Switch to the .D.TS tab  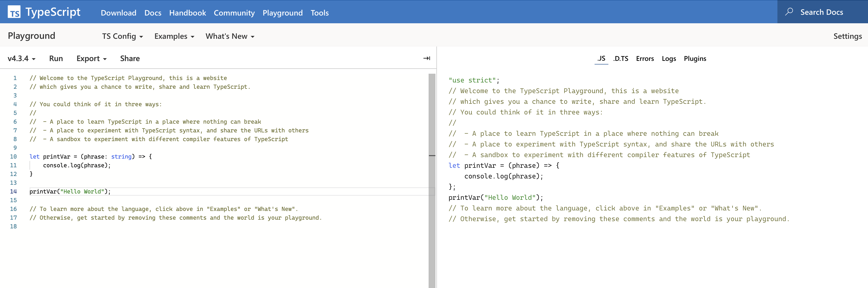point(620,58)
